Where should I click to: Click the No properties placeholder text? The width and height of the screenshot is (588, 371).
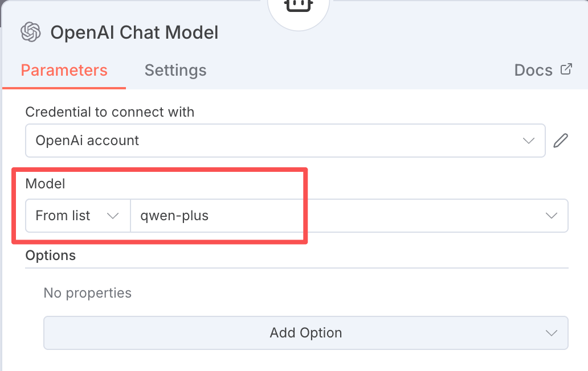tap(88, 293)
